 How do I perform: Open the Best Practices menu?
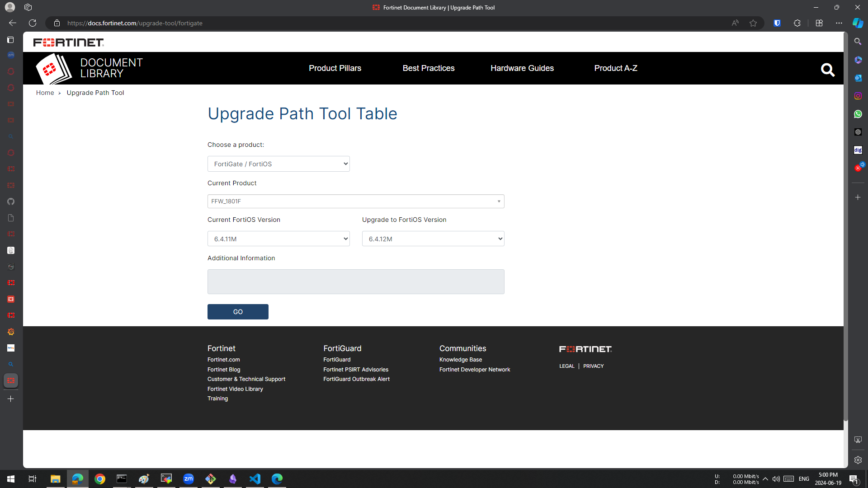click(429, 68)
